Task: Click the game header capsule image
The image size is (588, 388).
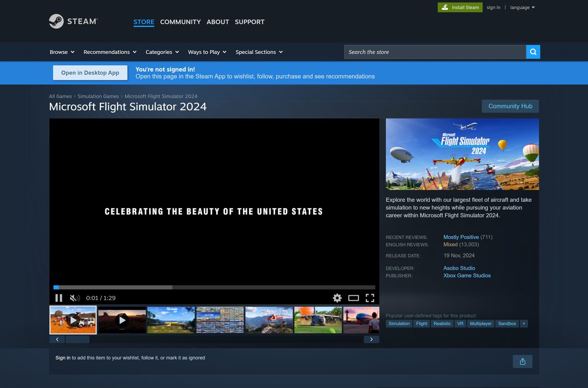Action: tap(462, 154)
